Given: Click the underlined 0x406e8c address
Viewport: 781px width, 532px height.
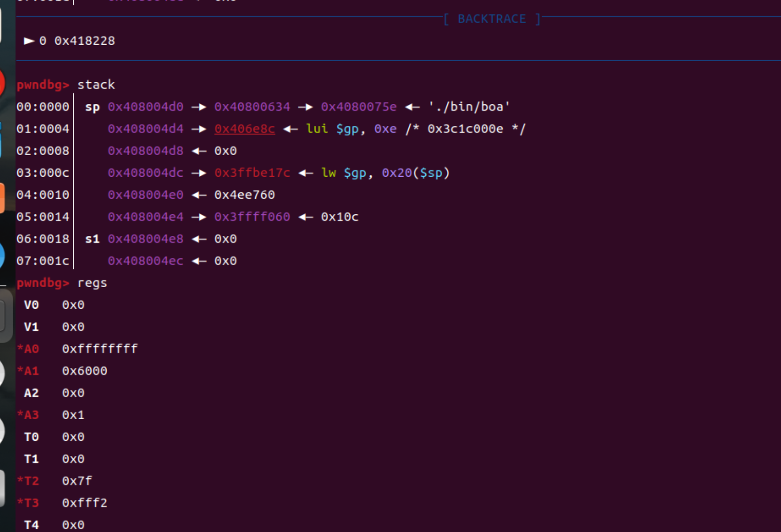Looking at the screenshot, I should click(x=244, y=129).
